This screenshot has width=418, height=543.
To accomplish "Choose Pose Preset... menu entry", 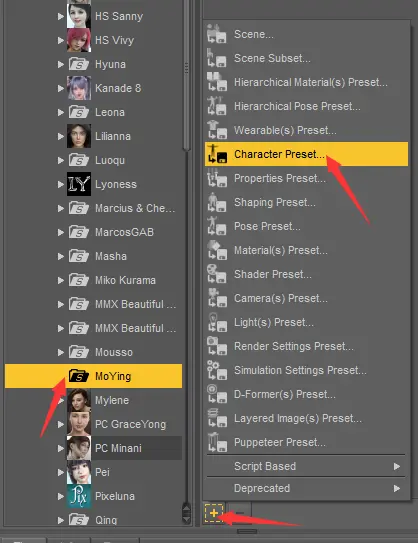I will pyautogui.click(x=306, y=226).
